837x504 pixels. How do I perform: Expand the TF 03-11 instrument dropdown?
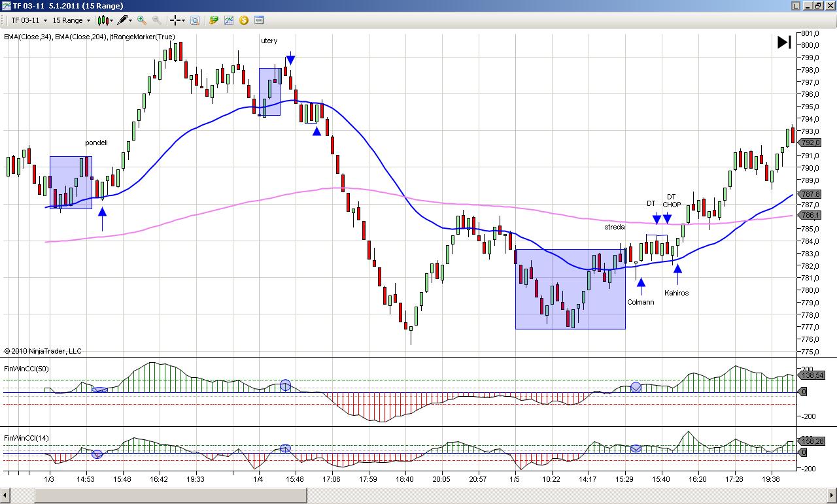(29, 20)
